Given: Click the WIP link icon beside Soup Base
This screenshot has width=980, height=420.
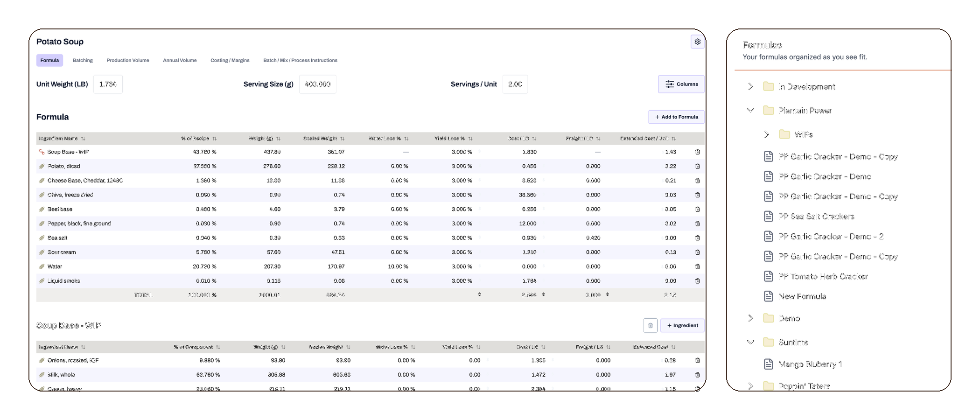Looking at the screenshot, I should pos(42,152).
